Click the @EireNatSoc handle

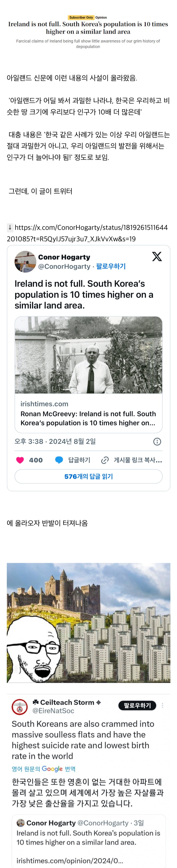(53, 711)
